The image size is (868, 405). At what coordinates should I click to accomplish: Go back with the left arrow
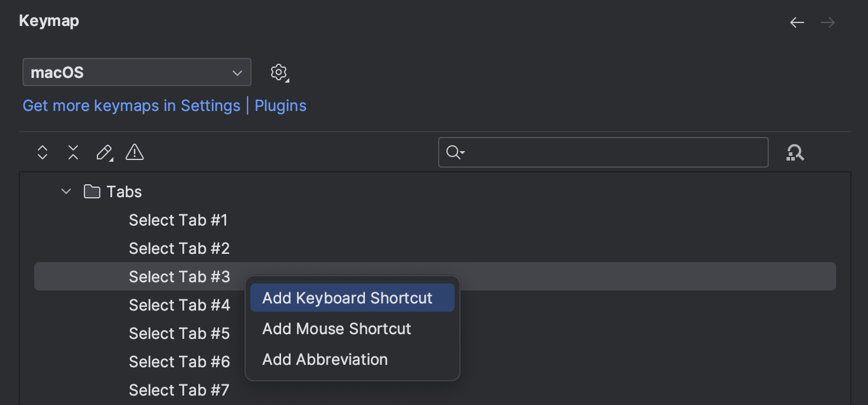[x=797, y=22]
